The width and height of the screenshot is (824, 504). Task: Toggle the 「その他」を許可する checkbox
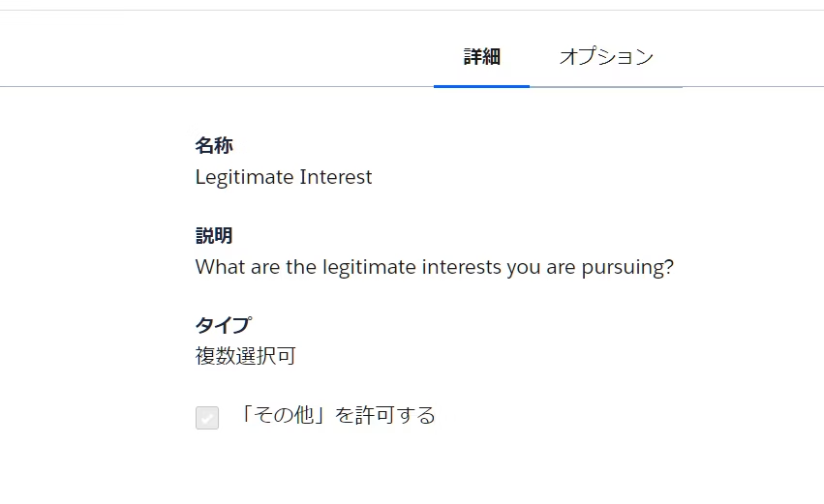[x=207, y=418]
